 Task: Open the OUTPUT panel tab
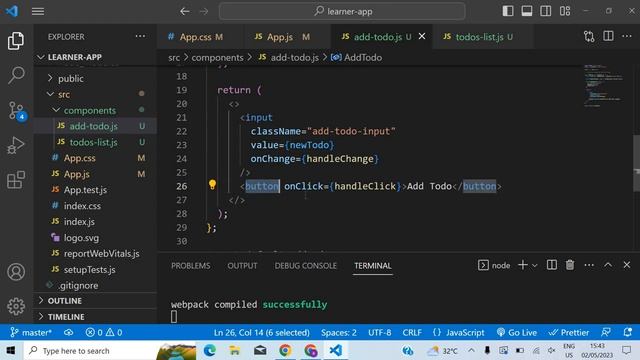(242, 266)
